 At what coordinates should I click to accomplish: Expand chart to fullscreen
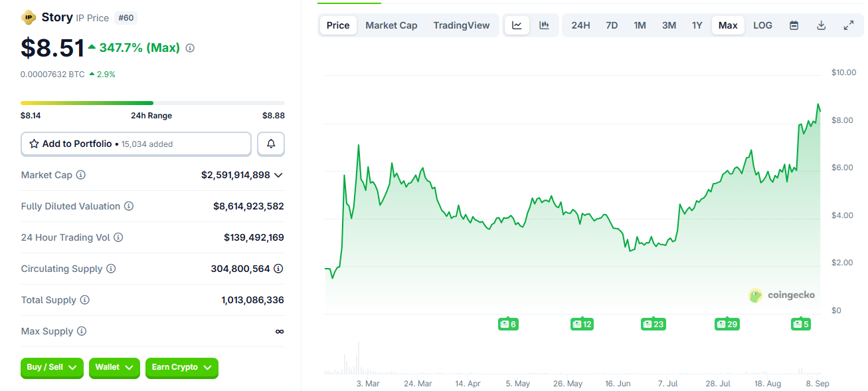pyautogui.click(x=848, y=25)
